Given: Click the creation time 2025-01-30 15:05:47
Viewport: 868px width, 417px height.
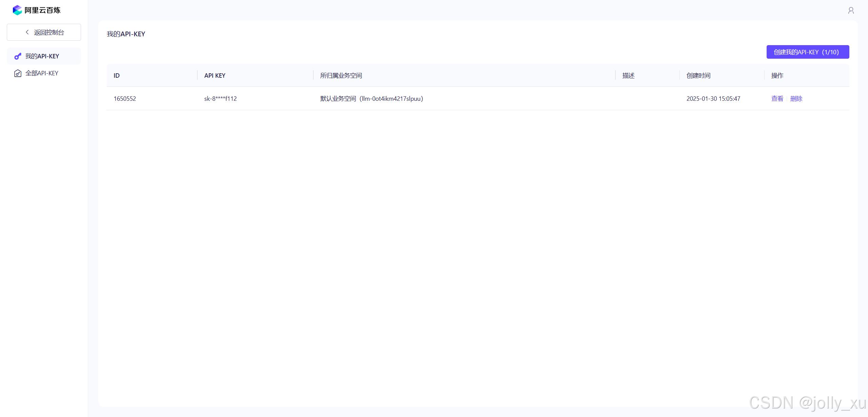Looking at the screenshot, I should click(713, 99).
